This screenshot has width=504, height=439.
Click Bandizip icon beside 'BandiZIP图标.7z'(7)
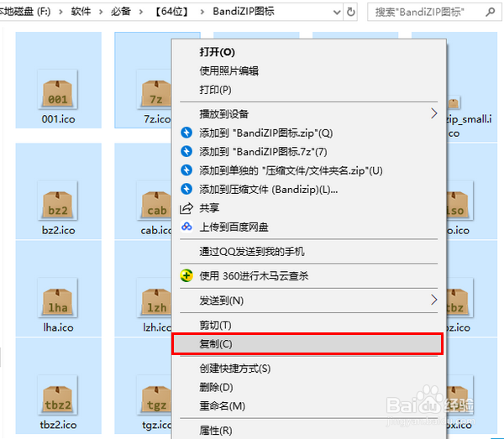pos(186,151)
